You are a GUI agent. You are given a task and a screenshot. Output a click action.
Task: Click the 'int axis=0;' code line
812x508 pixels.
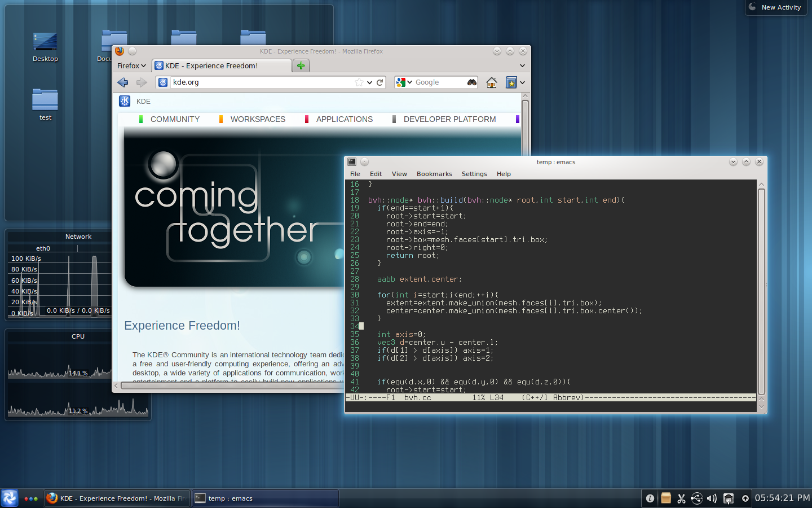pyautogui.click(x=401, y=335)
